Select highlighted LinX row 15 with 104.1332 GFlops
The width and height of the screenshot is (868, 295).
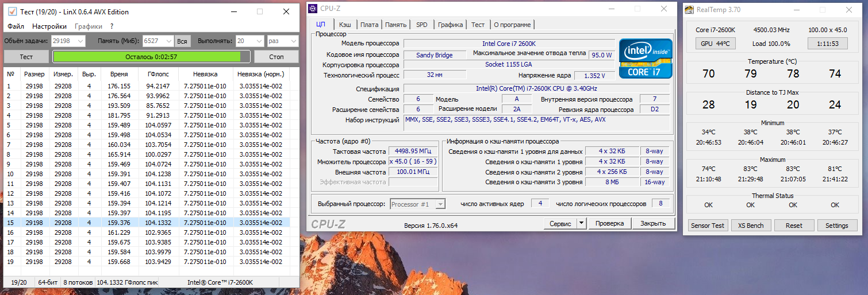pyautogui.click(x=147, y=223)
